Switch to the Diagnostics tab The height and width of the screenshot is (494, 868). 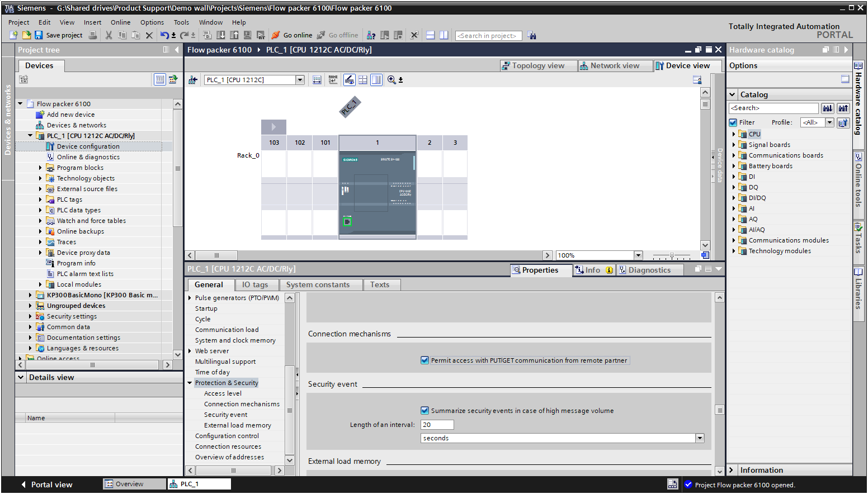[649, 270]
